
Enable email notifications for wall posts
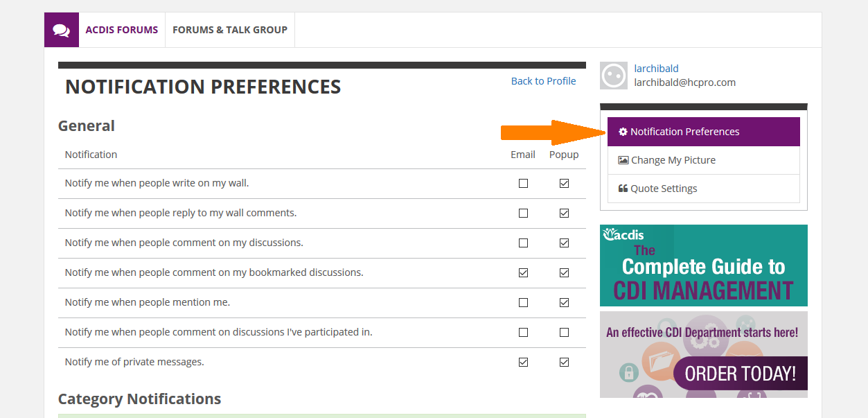pos(523,183)
